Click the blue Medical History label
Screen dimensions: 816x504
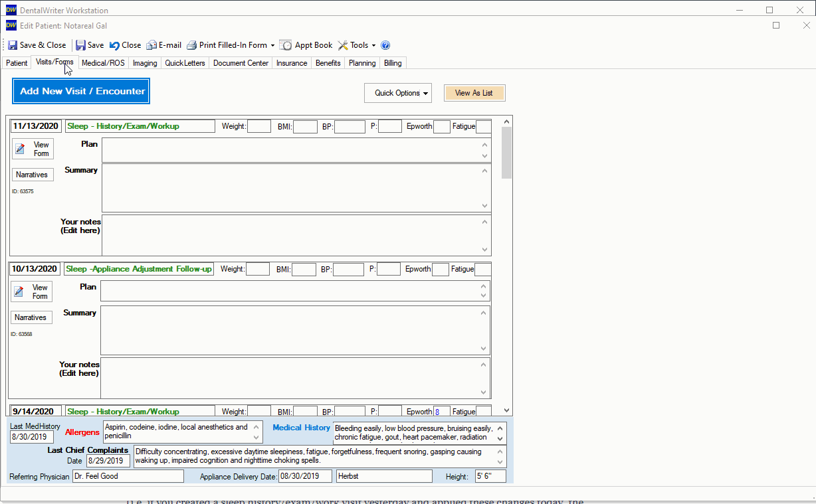[302, 428]
